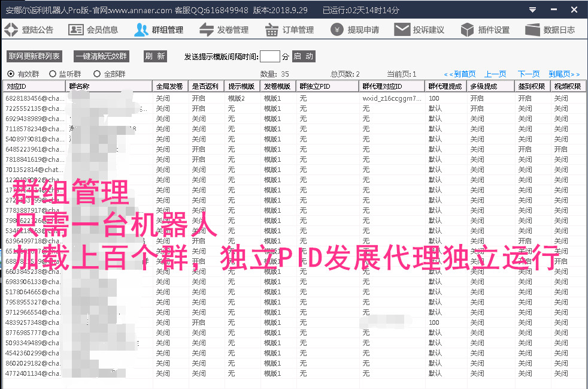Open 提现申请 yen coin icon
588x389 pixels.
[x=337, y=29]
